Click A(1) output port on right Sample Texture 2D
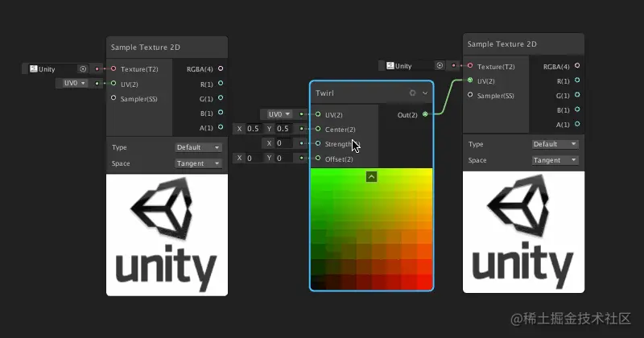The image size is (644, 338). tap(577, 124)
